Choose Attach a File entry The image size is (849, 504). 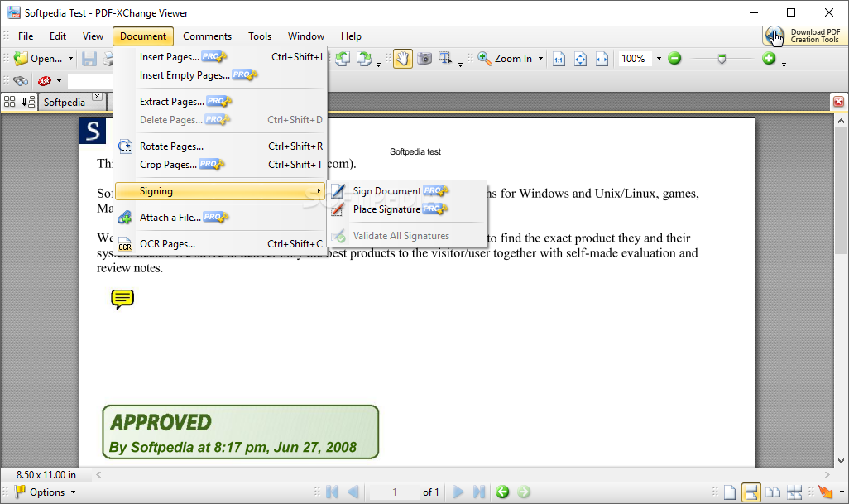(220, 218)
